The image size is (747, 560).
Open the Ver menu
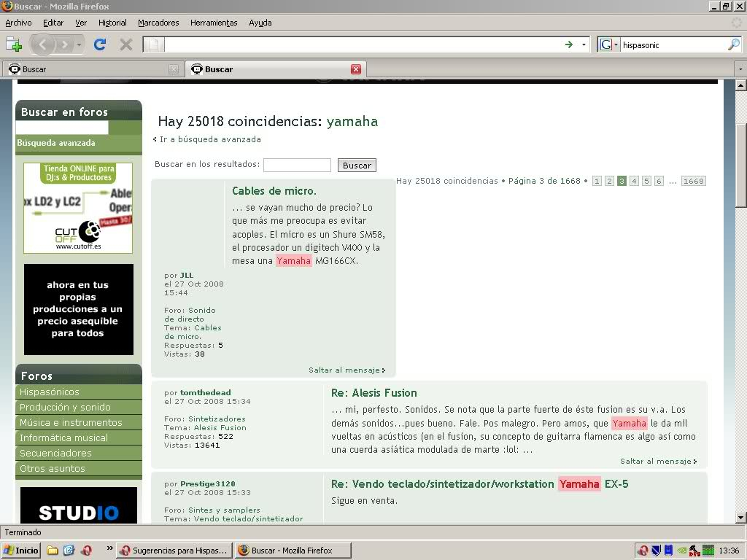(x=81, y=23)
